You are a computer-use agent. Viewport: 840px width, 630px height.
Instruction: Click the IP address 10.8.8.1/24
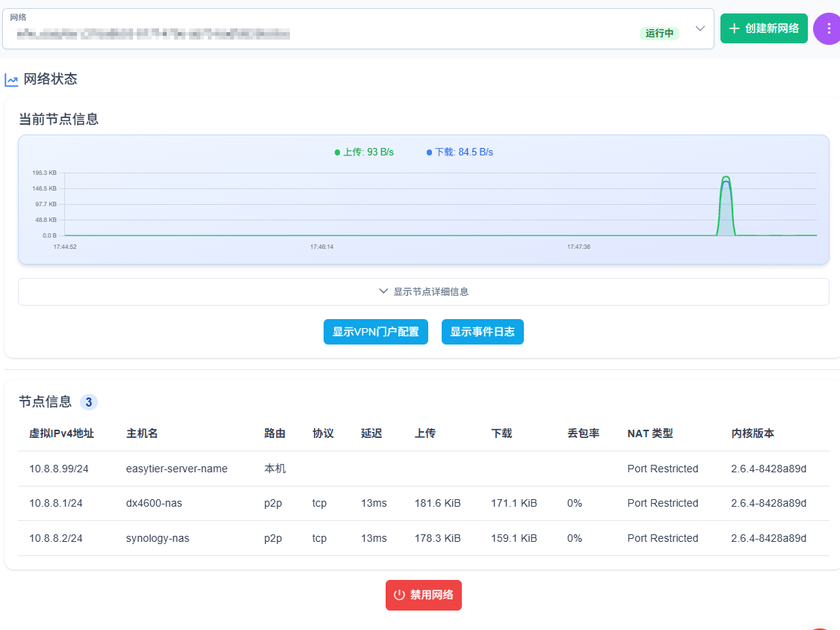click(56, 503)
